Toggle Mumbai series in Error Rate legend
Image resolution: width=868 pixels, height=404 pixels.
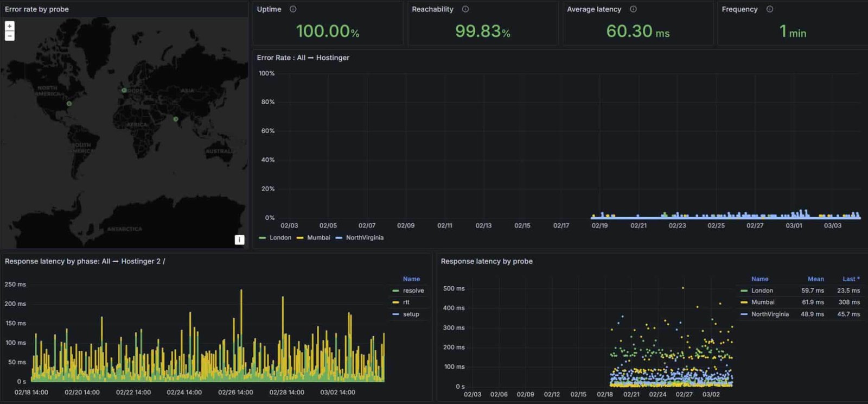pos(318,238)
